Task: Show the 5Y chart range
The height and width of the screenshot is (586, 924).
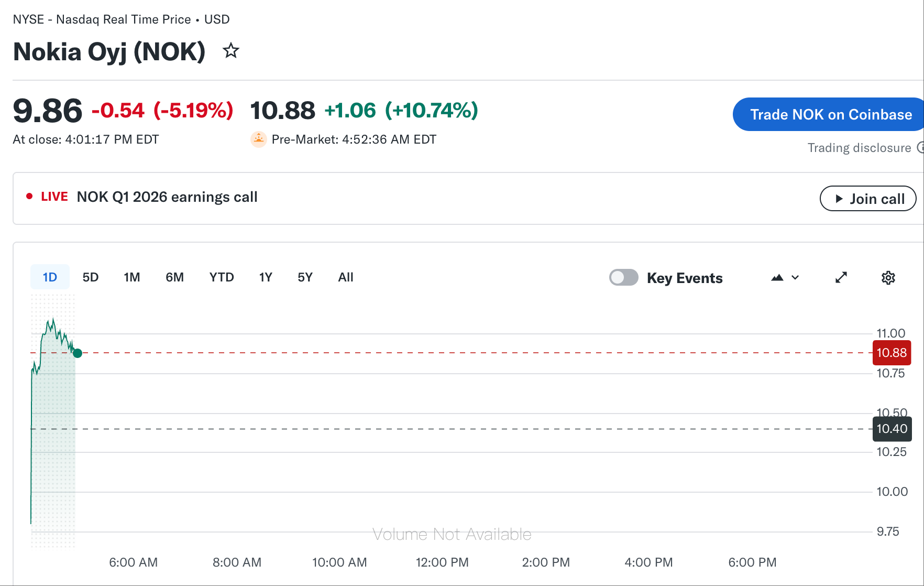Action: tap(305, 277)
